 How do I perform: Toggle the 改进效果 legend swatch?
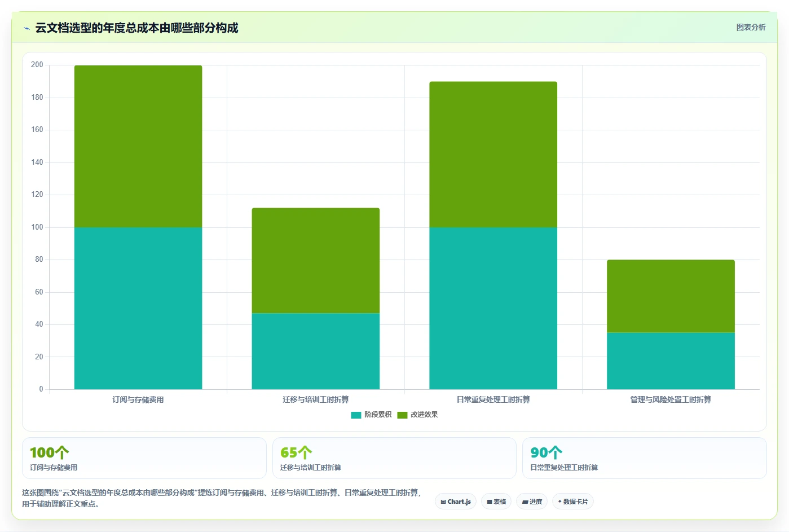(x=402, y=415)
